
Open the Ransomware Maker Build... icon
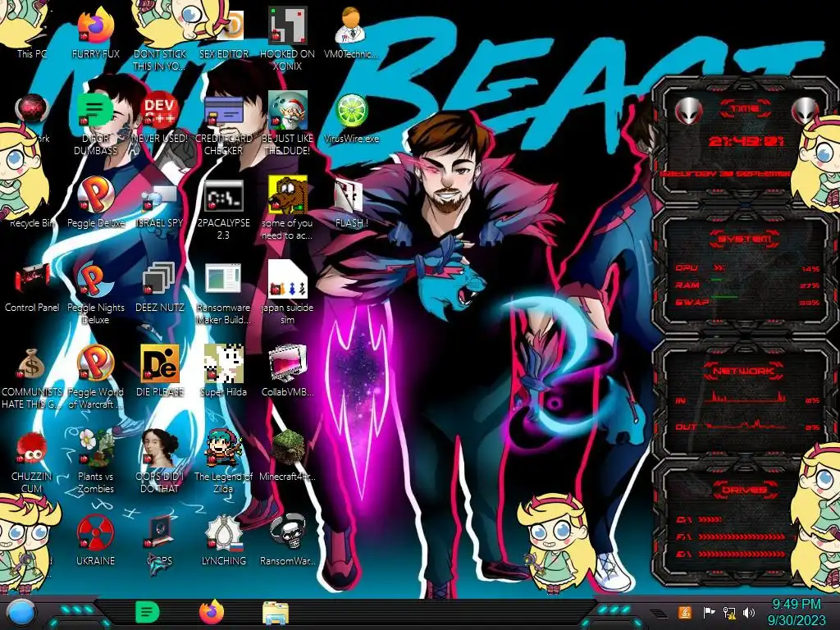point(223,293)
